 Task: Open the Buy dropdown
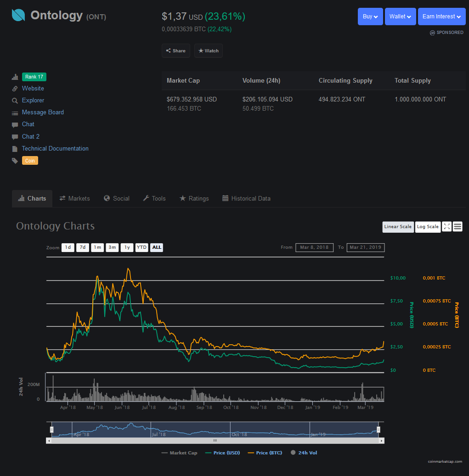pos(370,17)
